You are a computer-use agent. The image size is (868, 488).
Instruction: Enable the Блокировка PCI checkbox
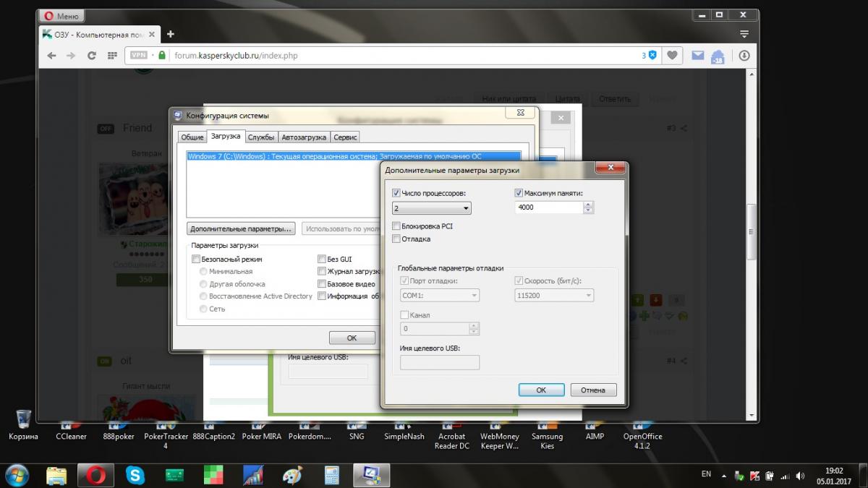[x=396, y=226]
